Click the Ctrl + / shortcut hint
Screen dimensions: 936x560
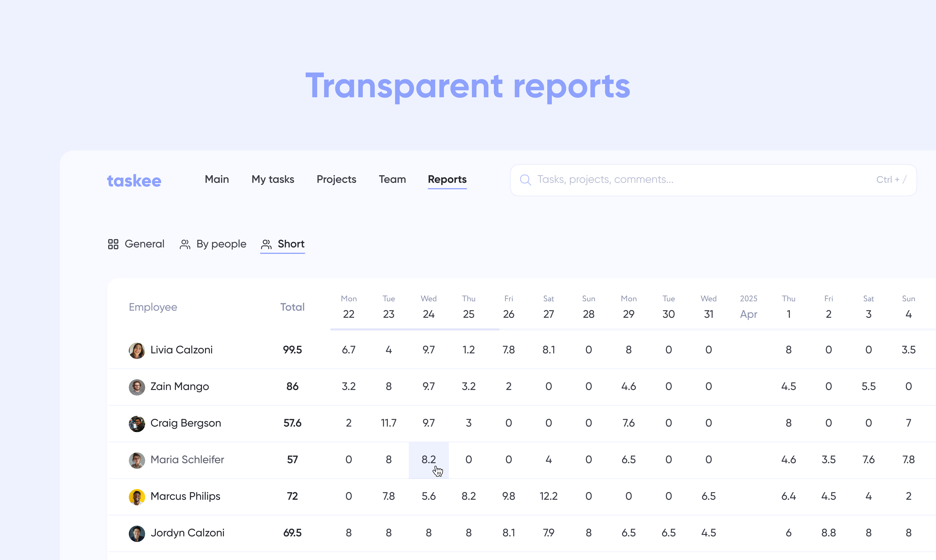tap(891, 180)
